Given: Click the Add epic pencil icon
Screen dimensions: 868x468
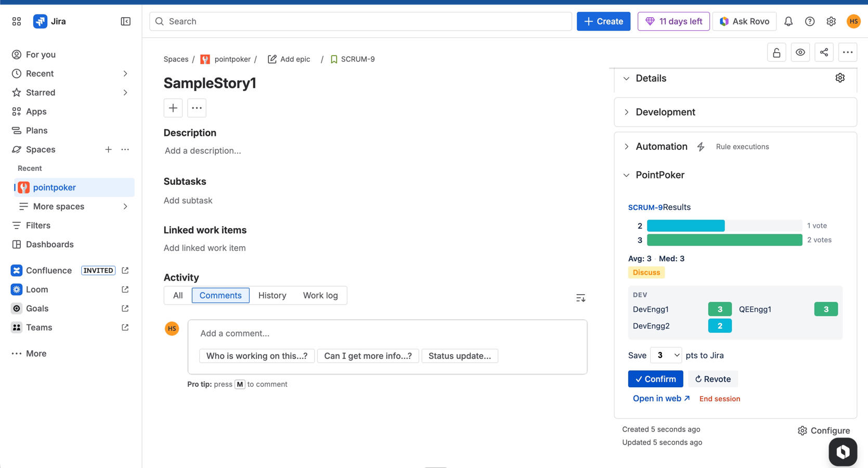Looking at the screenshot, I should 272,59.
